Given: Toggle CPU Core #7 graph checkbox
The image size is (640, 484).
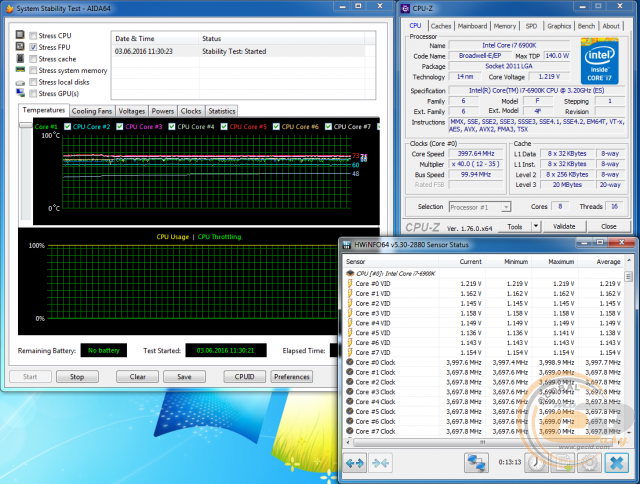Looking at the screenshot, I should (328, 127).
